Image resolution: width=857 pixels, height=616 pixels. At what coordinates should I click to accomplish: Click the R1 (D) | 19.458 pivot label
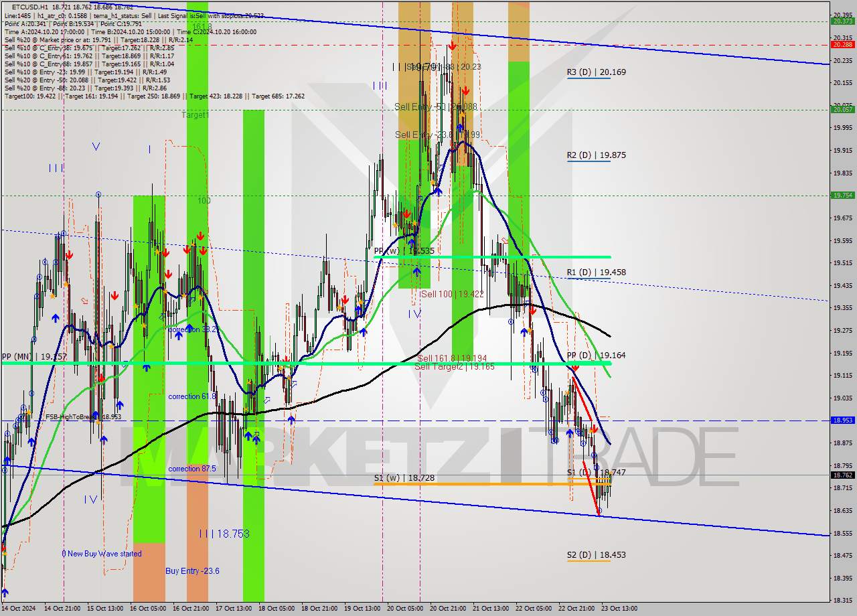point(596,272)
